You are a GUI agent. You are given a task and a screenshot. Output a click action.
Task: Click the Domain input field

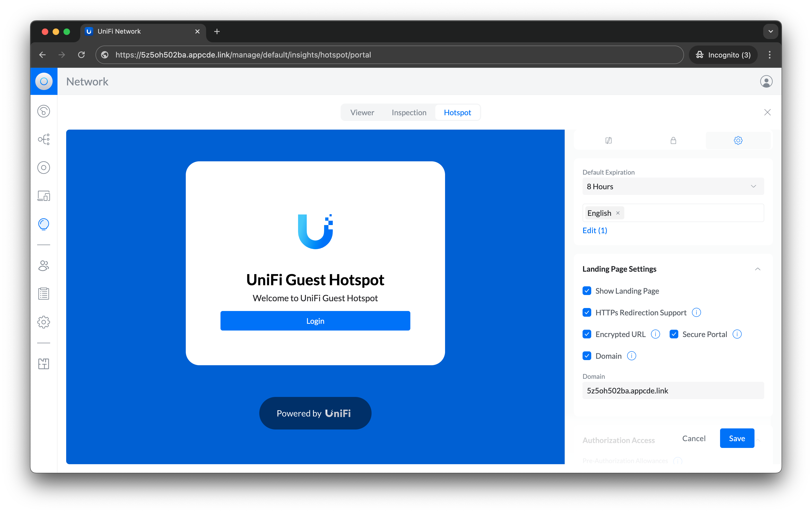pyautogui.click(x=673, y=391)
